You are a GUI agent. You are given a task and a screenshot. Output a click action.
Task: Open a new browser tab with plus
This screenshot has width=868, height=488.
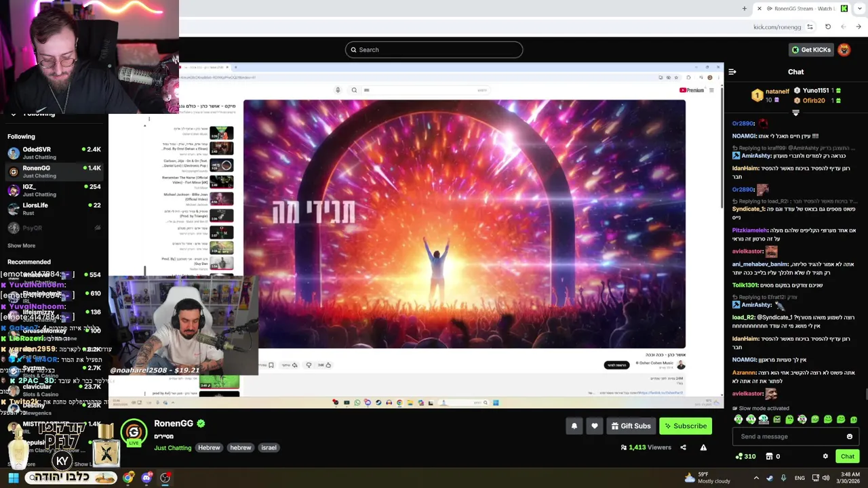(x=744, y=9)
